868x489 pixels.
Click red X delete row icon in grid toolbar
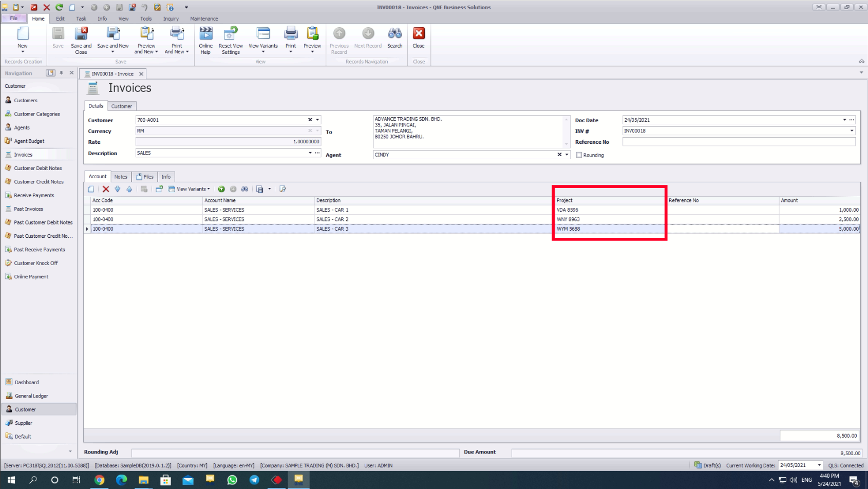pyautogui.click(x=106, y=189)
